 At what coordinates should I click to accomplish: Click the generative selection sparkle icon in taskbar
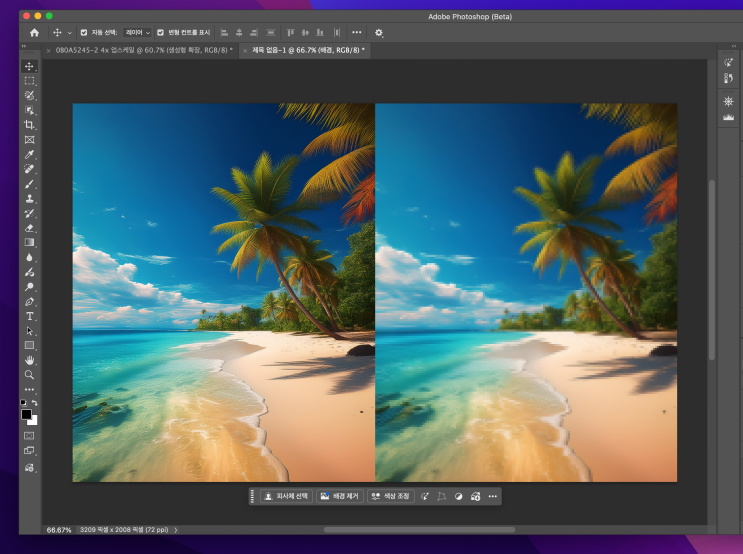coord(425,496)
